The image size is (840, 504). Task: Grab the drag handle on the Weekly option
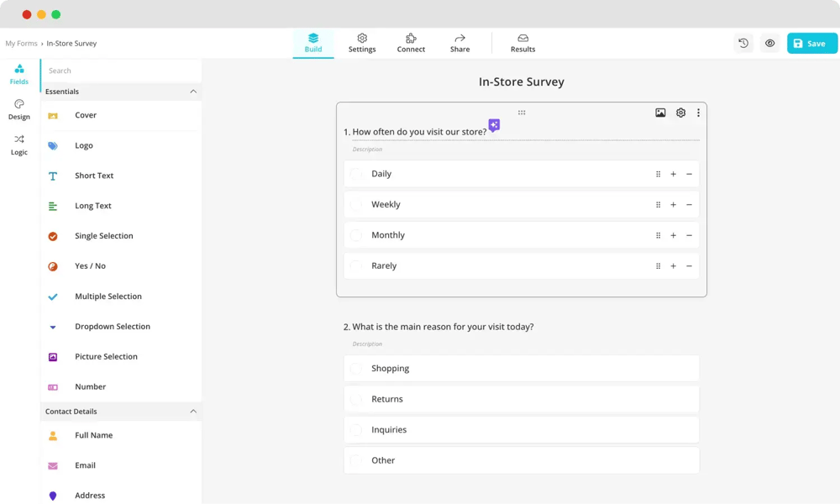(x=658, y=205)
